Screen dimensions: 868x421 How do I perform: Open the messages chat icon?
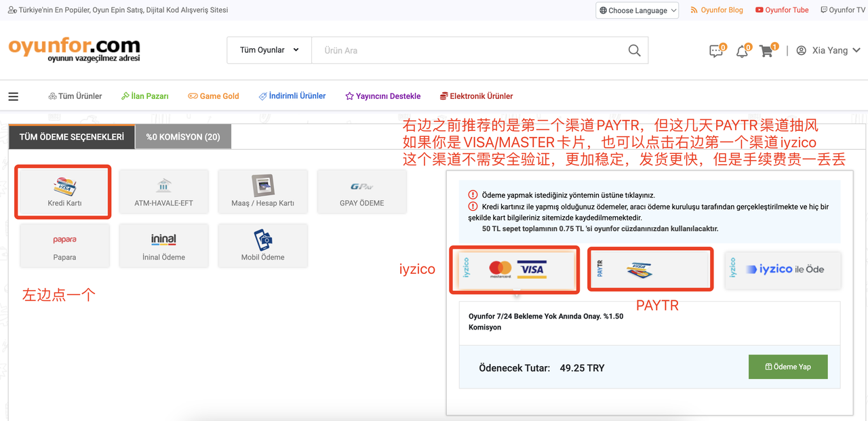pyautogui.click(x=715, y=52)
